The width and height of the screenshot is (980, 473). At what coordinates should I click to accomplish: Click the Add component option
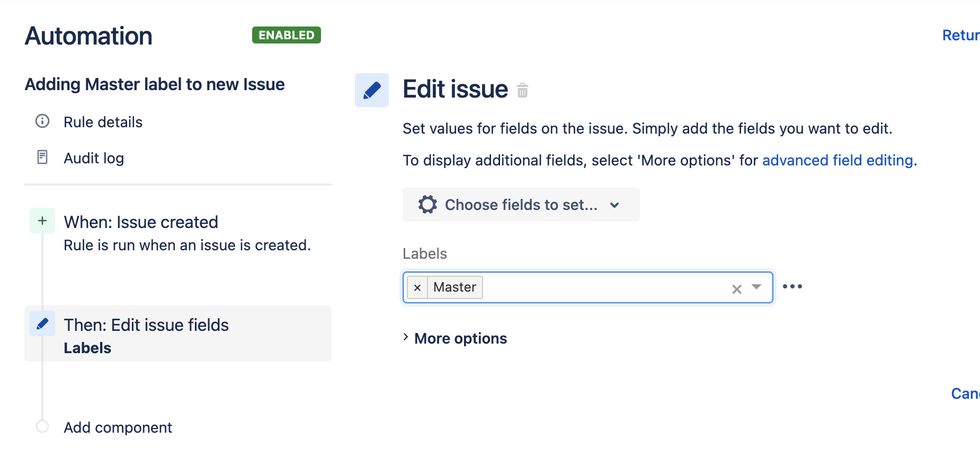point(118,427)
